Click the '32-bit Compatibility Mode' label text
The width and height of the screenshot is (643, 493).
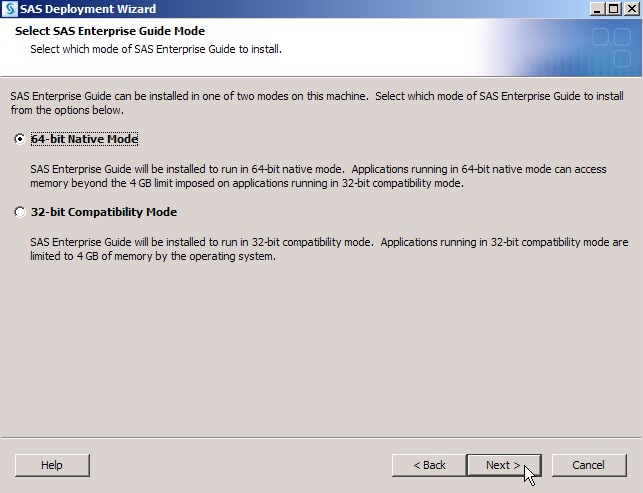[x=104, y=212]
